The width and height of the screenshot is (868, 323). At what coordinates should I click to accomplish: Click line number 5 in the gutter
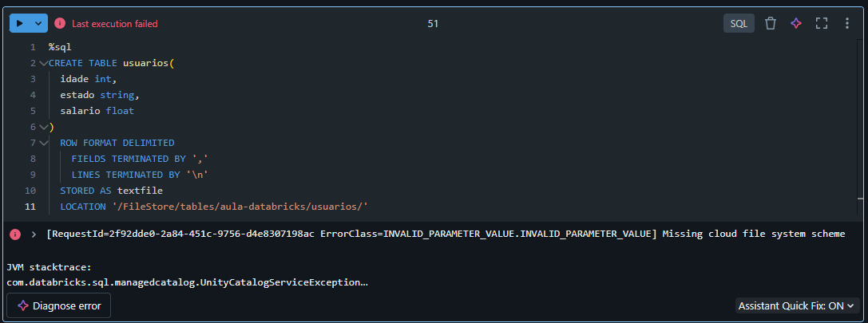(32, 111)
